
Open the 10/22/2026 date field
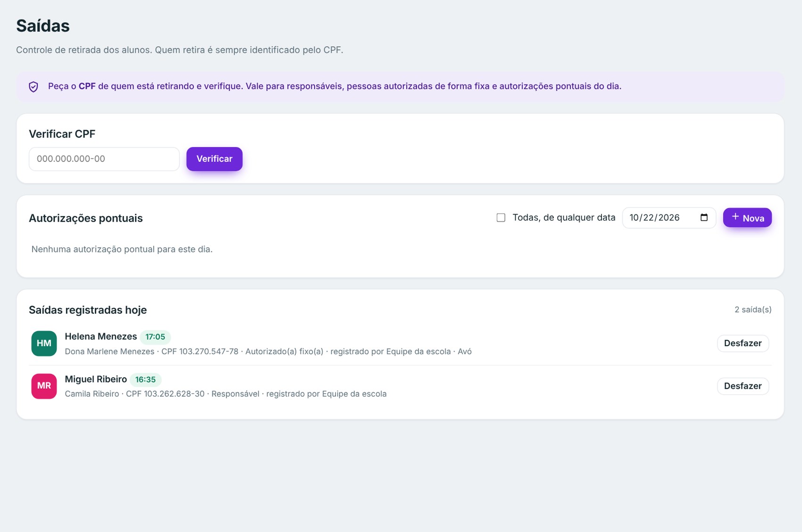pyautogui.click(x=669, y=217)
